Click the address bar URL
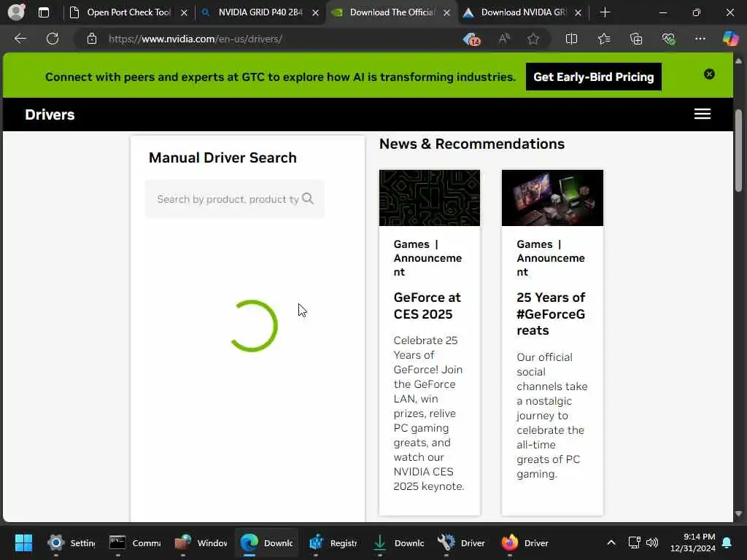The image size is (747, 560). [196, 39]
